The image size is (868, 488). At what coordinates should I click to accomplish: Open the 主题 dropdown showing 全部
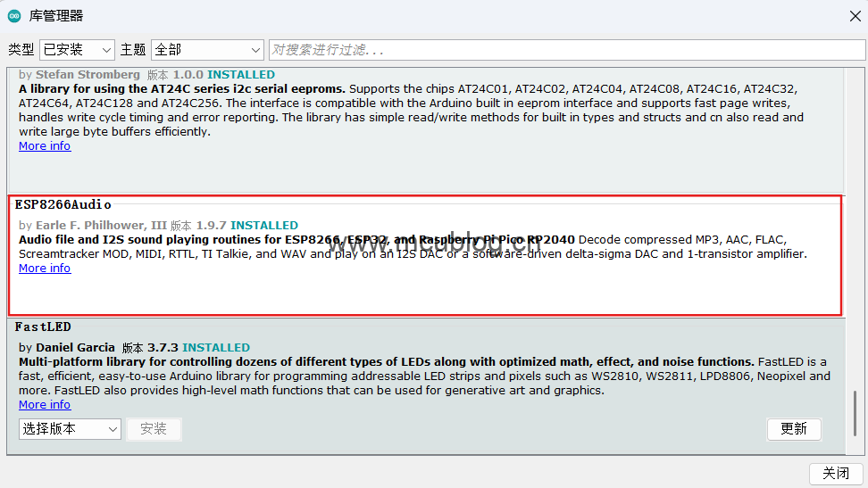click(x=207, y=50)
